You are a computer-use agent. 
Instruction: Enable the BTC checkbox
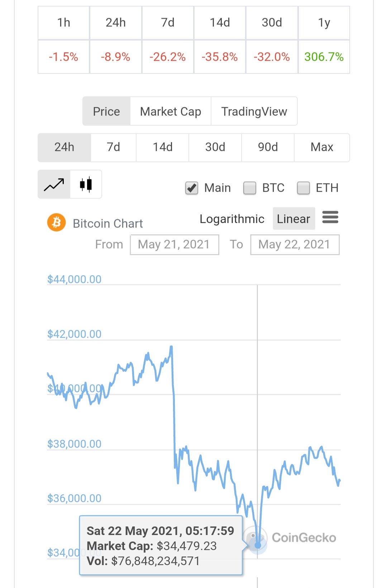point(250,188)
